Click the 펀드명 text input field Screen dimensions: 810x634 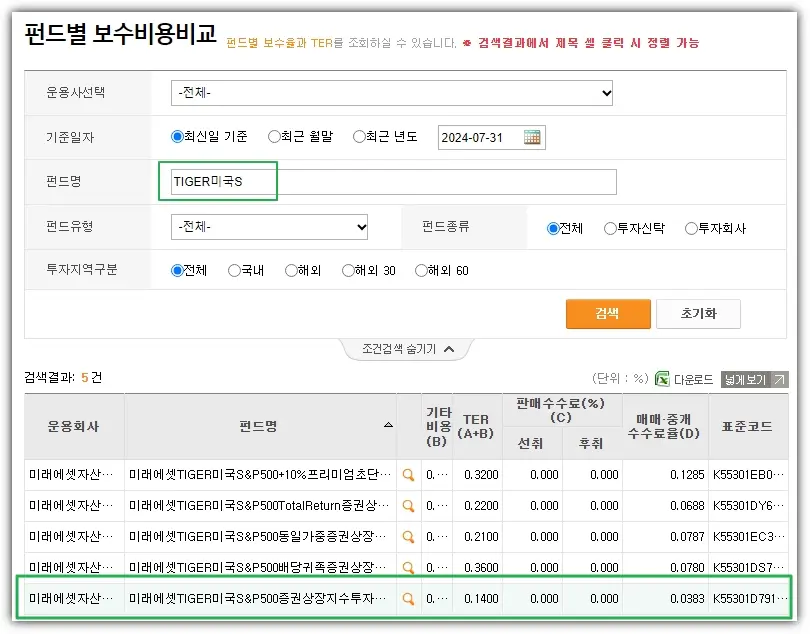pyautogui.click(x=394, y=182)
